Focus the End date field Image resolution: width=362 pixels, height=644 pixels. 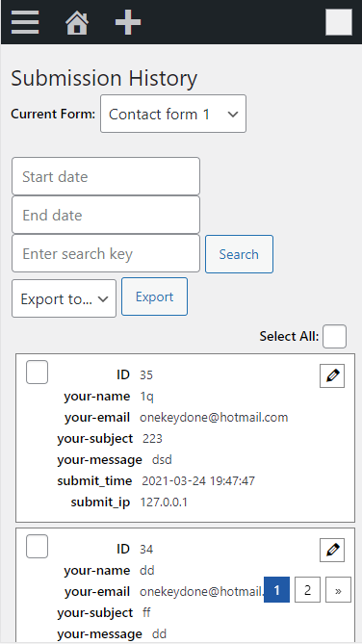106,215
